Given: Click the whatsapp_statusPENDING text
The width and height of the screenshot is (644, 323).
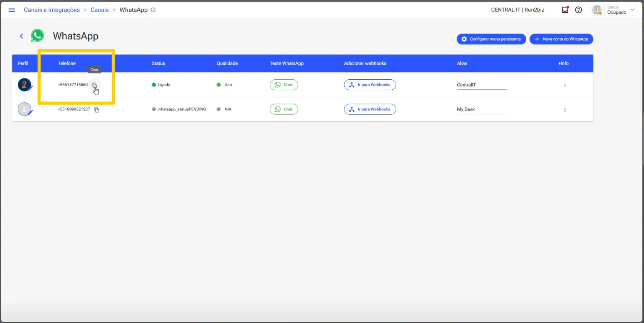Looking at the screenshot, I should pos(182,109).
